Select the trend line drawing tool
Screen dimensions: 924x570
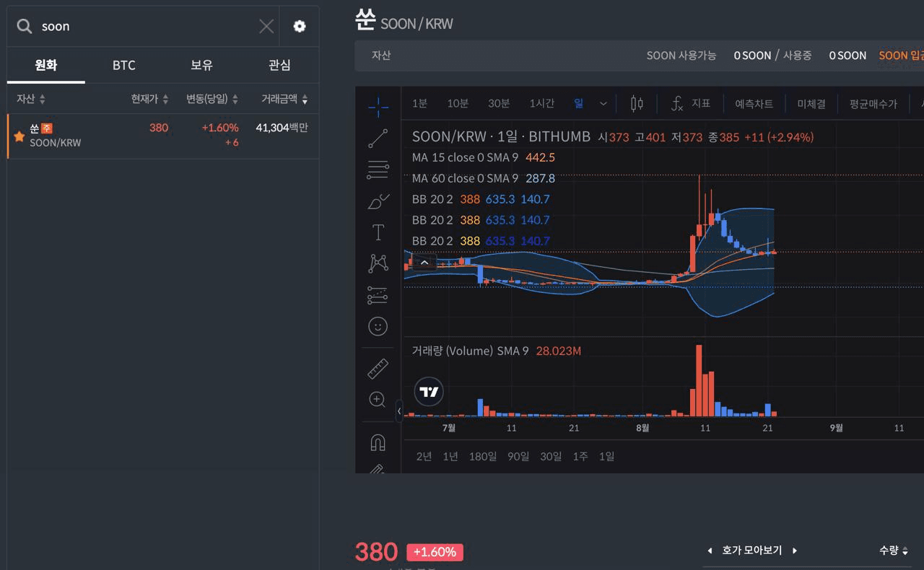pyautogui.click(x=378, y=139)
